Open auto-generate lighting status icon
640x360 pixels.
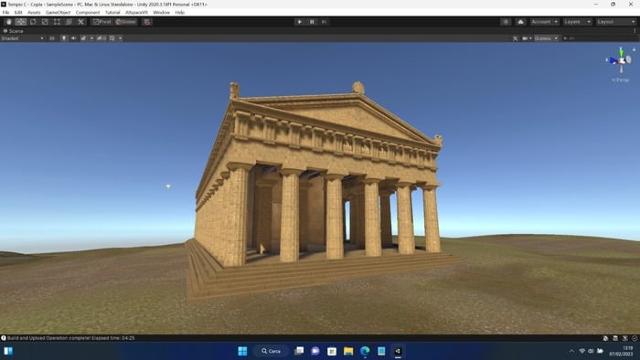[605, 338]
